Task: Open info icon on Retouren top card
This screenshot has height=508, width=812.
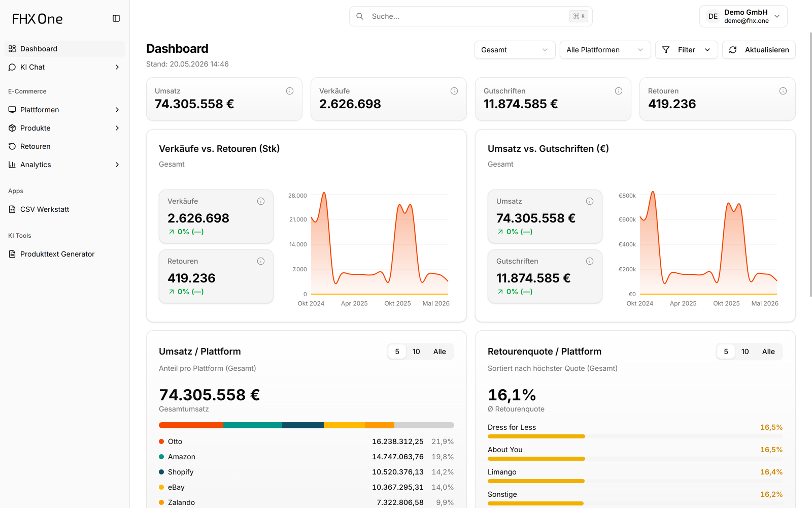Action: click(783, 91)
